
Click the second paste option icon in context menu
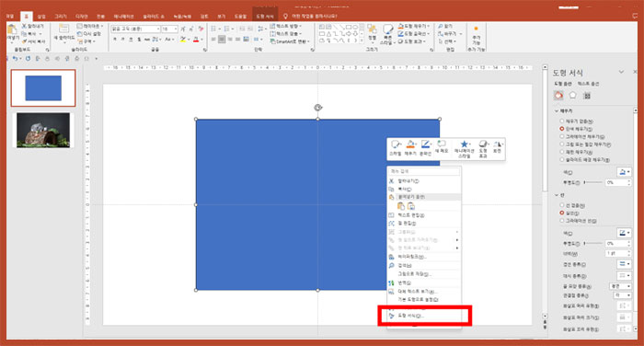click(410, 206)
